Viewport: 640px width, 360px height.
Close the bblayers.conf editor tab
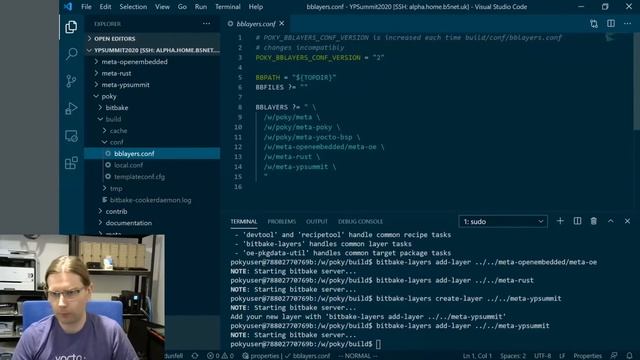coord(282,24)
